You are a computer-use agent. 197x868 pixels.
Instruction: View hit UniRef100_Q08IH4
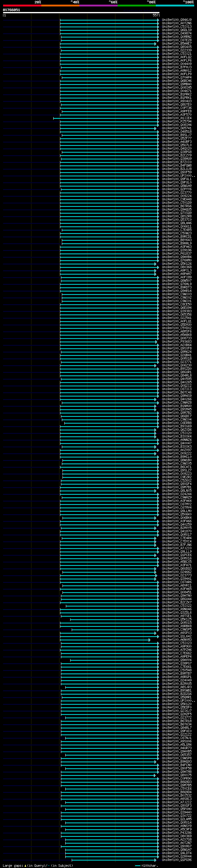[x=177, y=125]
